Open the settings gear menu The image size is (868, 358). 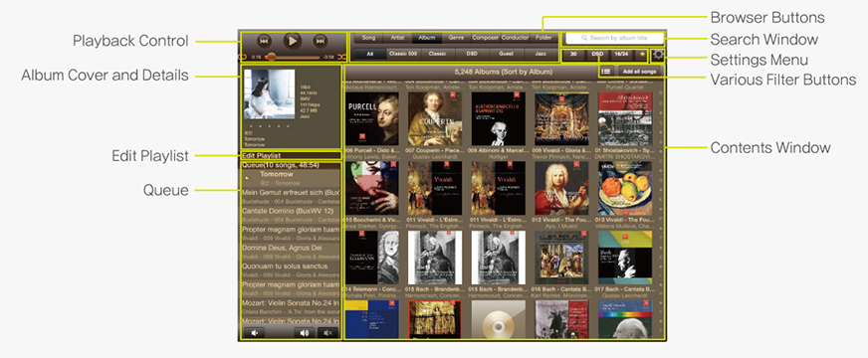click(658, 55)
